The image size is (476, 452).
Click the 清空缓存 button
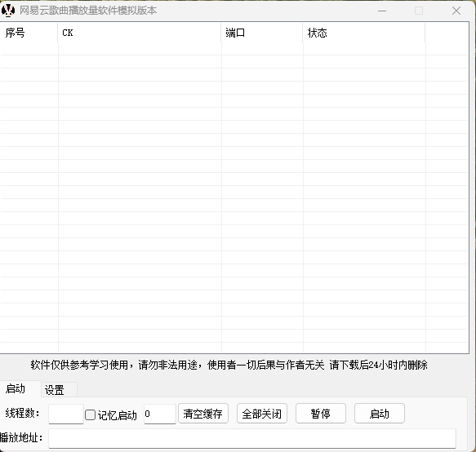[x=203, y=414]
